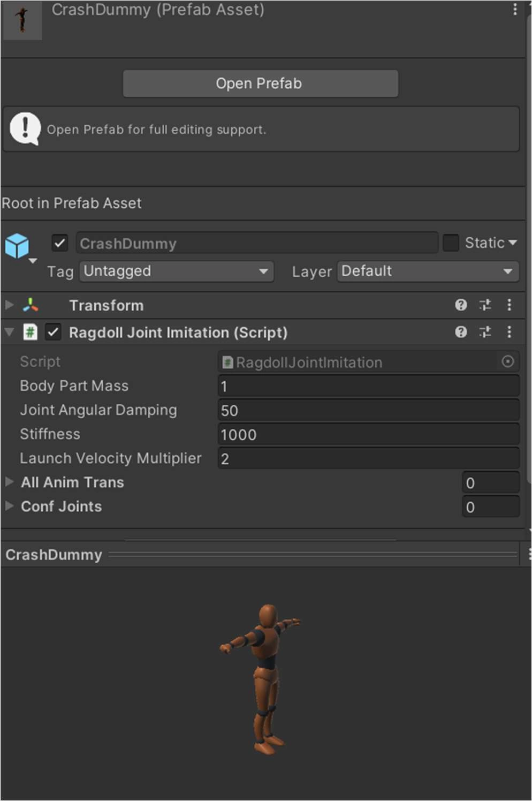Click the Conf Joints size field

click(491, 507)
